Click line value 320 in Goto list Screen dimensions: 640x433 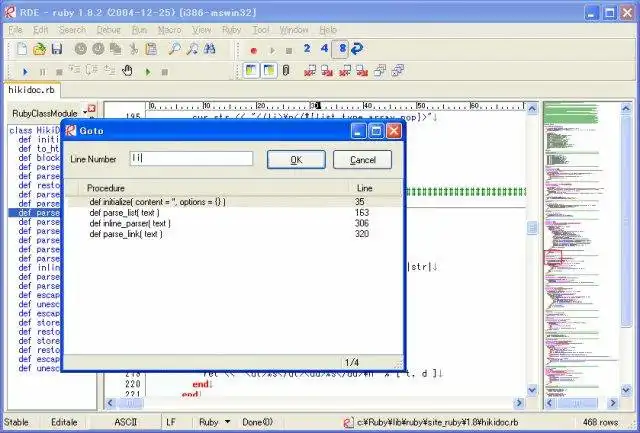(362, 234)
